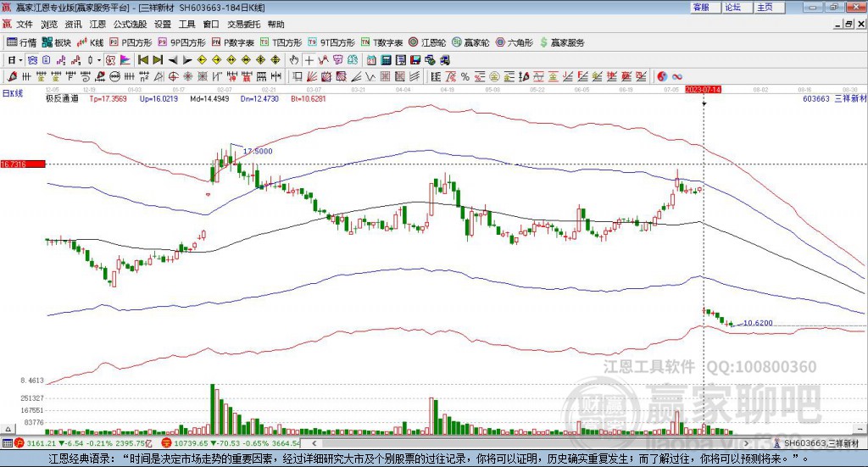868x467 pixels.
Task: Open the 设置 menu
Action: 163,25
